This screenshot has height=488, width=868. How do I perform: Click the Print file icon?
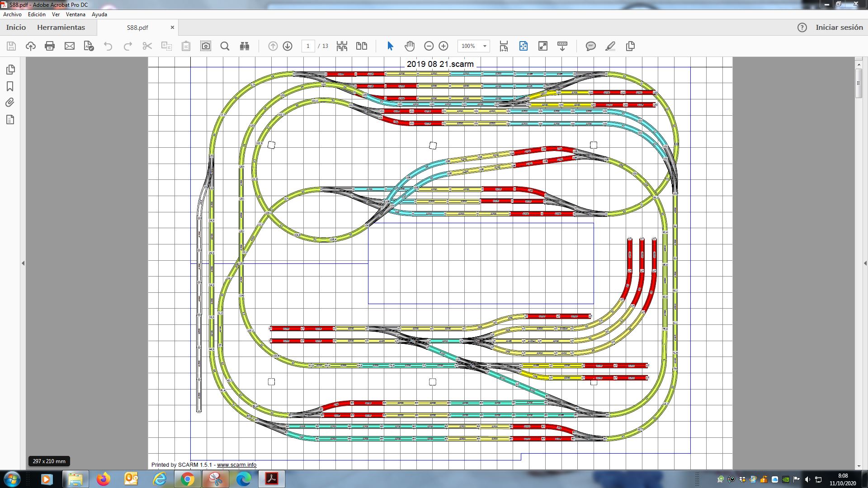50,46
